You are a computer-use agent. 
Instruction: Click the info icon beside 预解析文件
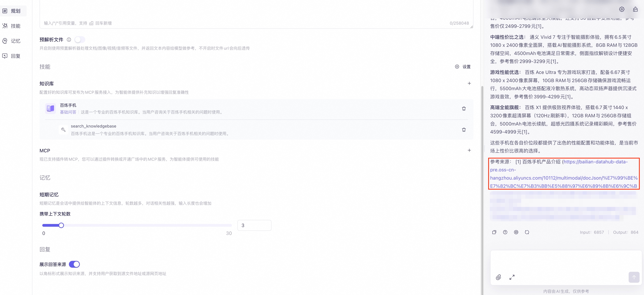(69, 40)
